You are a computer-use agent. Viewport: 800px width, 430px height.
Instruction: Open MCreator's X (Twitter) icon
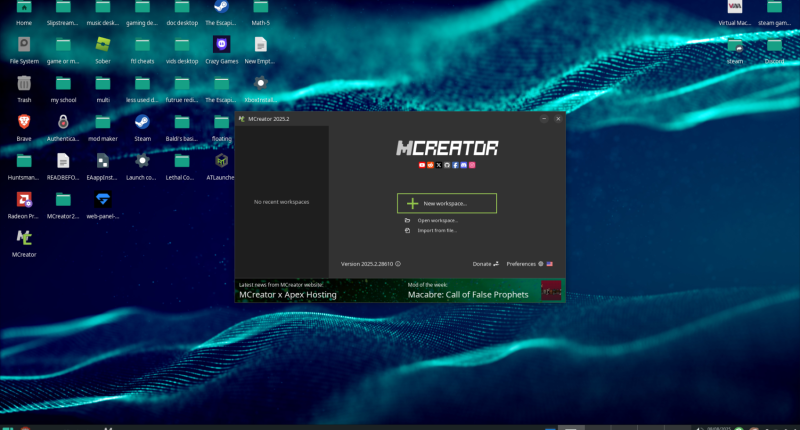[438, 165]
